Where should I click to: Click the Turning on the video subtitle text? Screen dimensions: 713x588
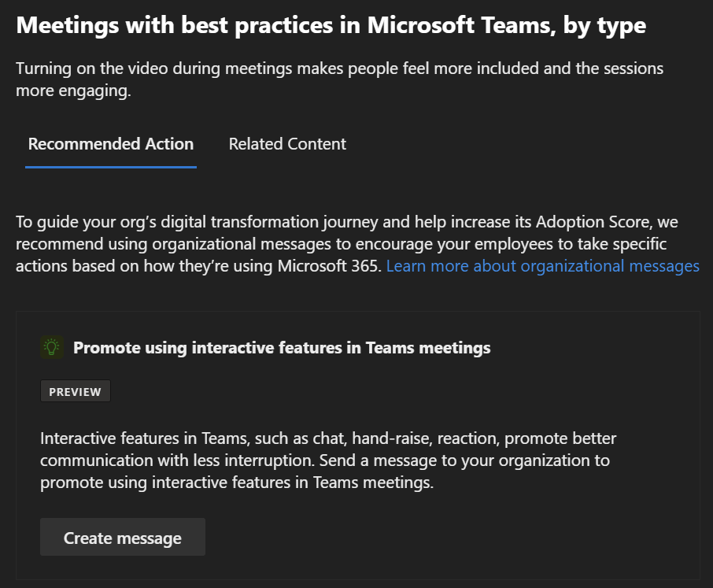[x=339, y=80]
